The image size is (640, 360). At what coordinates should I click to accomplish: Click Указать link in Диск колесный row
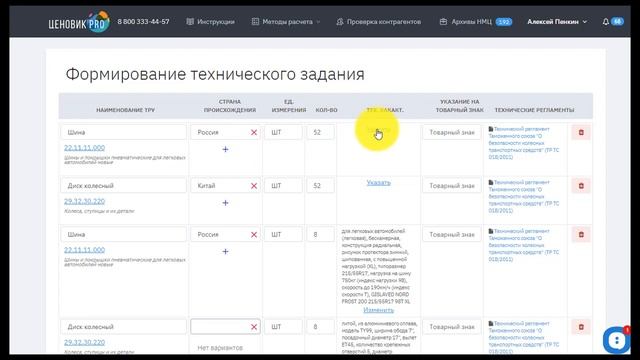coord(378,183)
